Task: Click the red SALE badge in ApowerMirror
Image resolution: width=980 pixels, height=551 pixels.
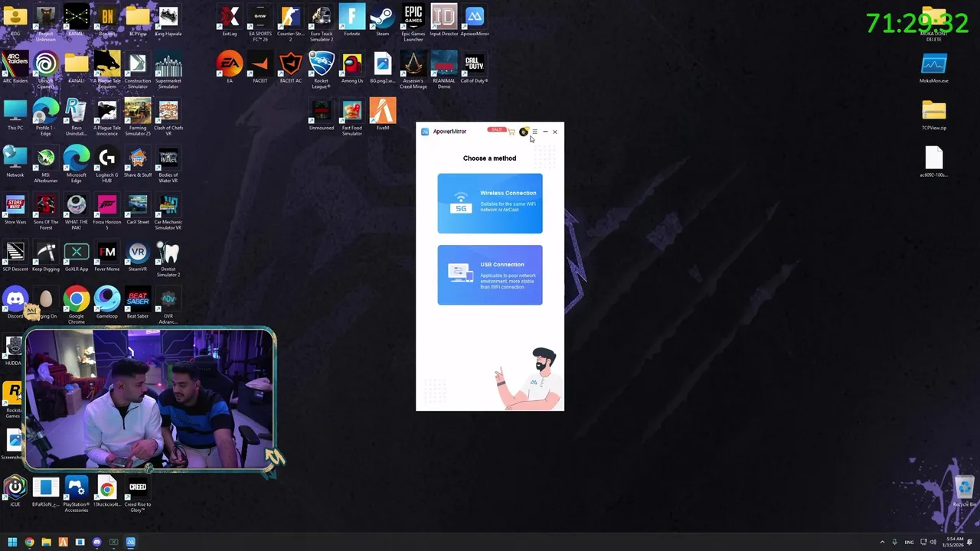Action: (496, 129)
